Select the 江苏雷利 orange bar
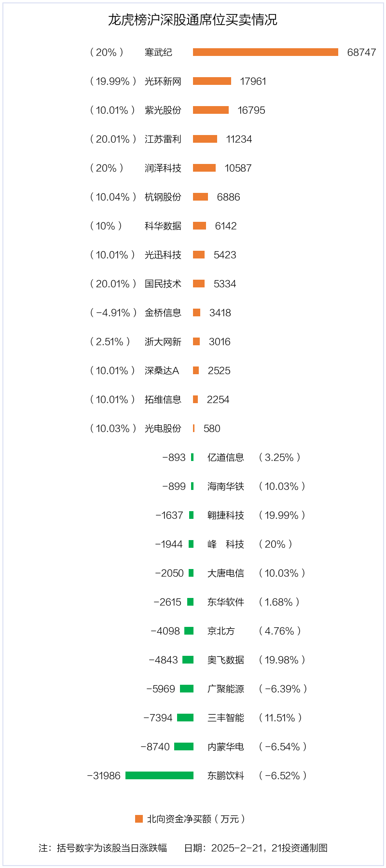386x868 pixels. pos(205,139)
